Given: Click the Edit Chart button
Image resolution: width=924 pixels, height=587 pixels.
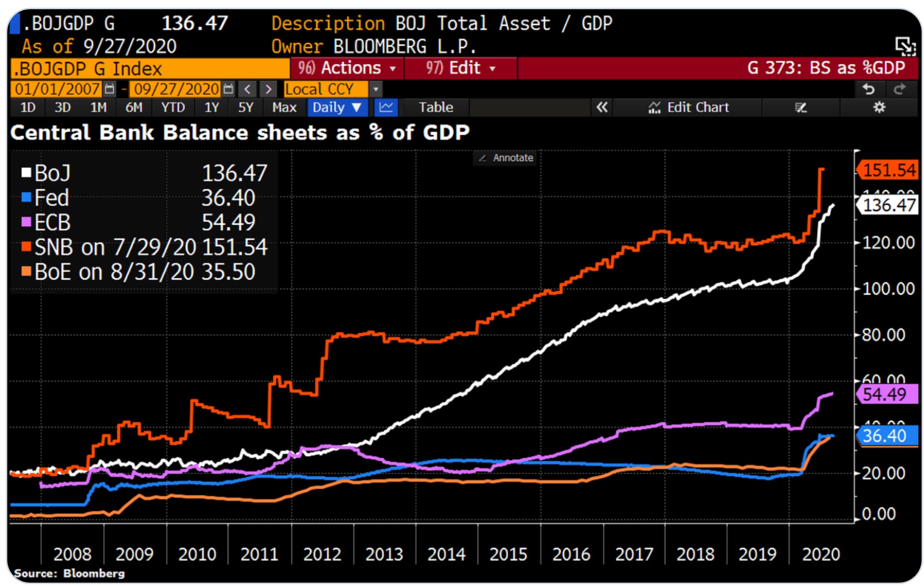Looking at the screenshot, I should [x=688, y=108].
